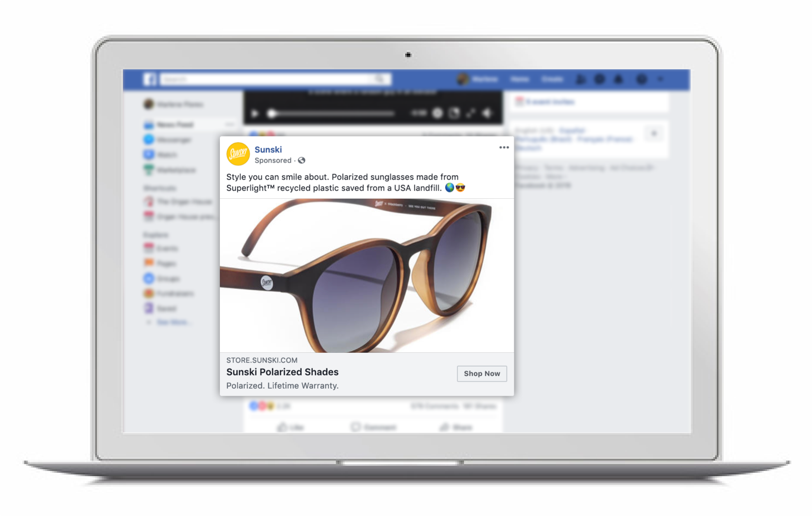Click the Sunski yellow logo thumbnail
This screenshot has width=812, height=516.
click(x=238, y=153)
